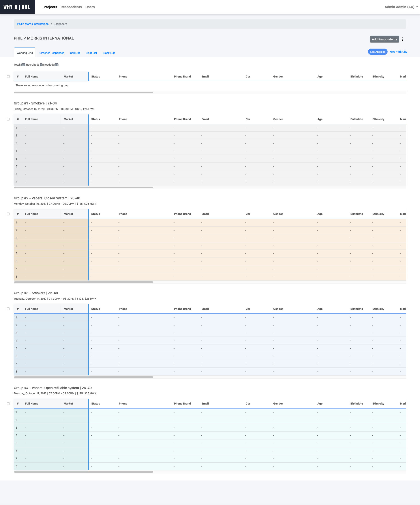The height and width of the screenshot is (505, 420).
Task: Click the Group #1 horizontal scrollbar
Action: click(83, 187)
